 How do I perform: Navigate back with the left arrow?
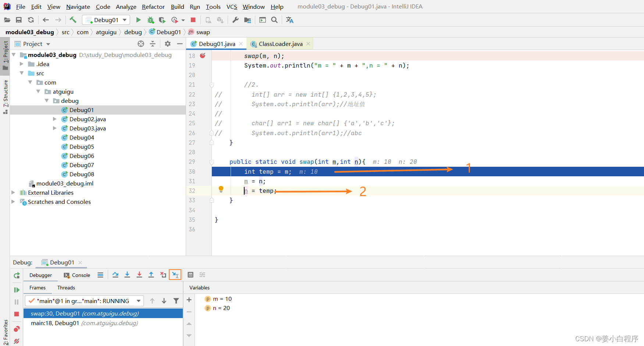coord(46,20)
